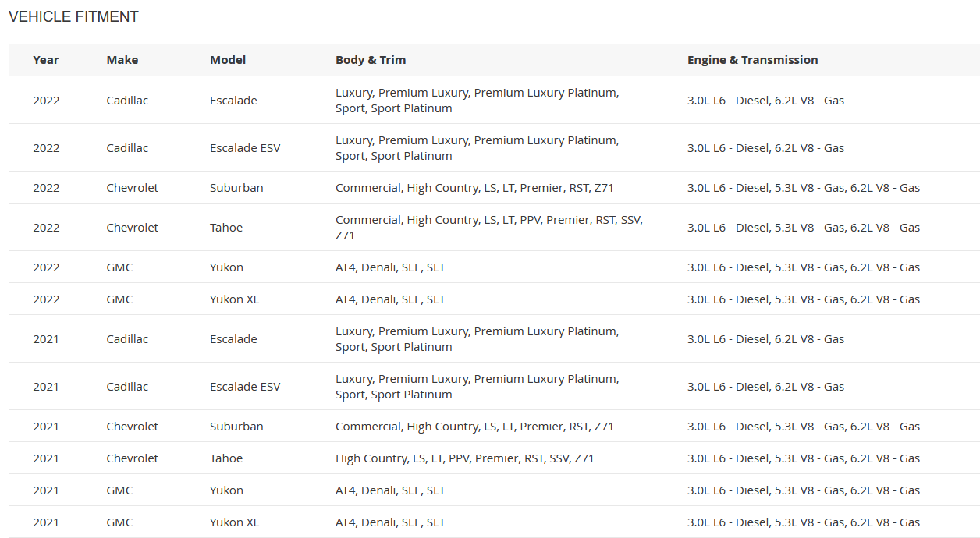Select trim list of 2021 Escalade row
The width and height of the screenshot is (980, 538).
tap(478, 339)
